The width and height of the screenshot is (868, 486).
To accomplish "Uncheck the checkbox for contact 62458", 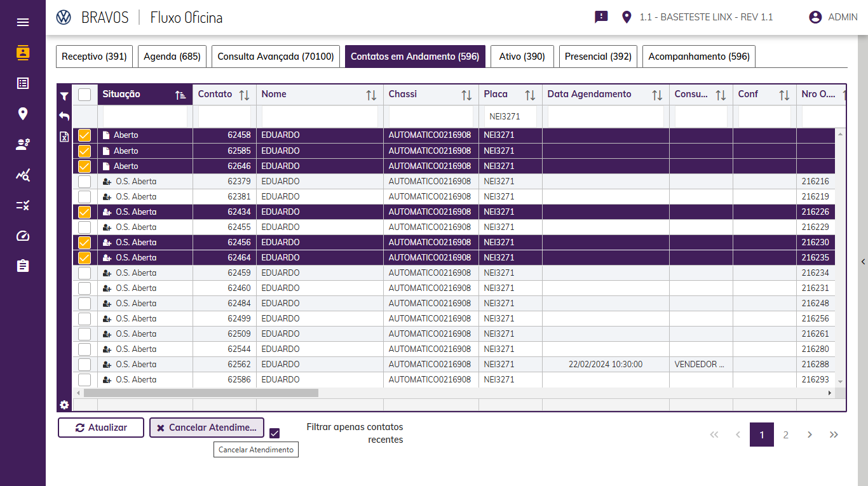I will (85, 135).
